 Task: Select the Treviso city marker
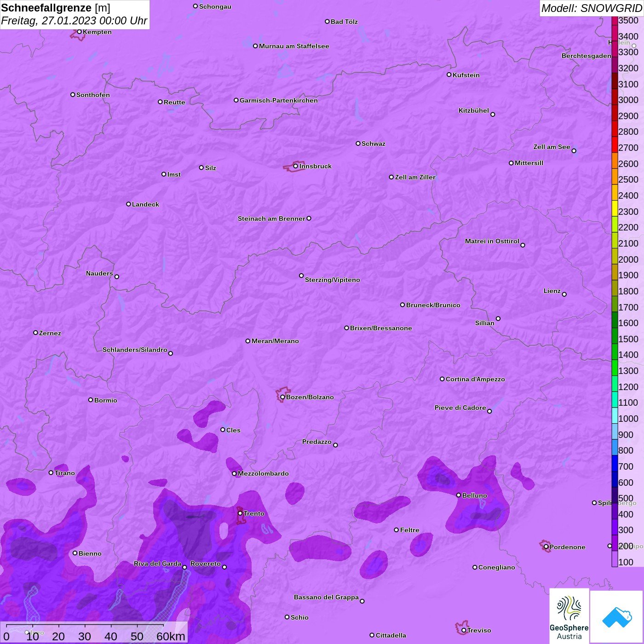[464, 630]
